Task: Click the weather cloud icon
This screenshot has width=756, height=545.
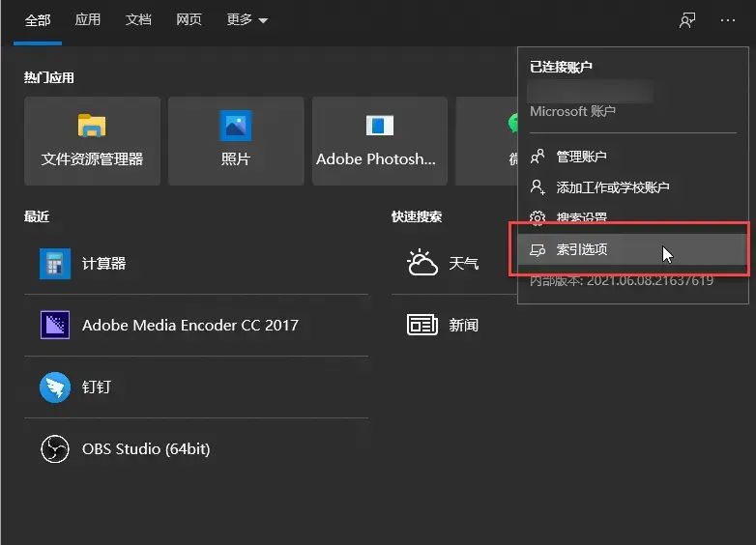Action: point(422,263)
